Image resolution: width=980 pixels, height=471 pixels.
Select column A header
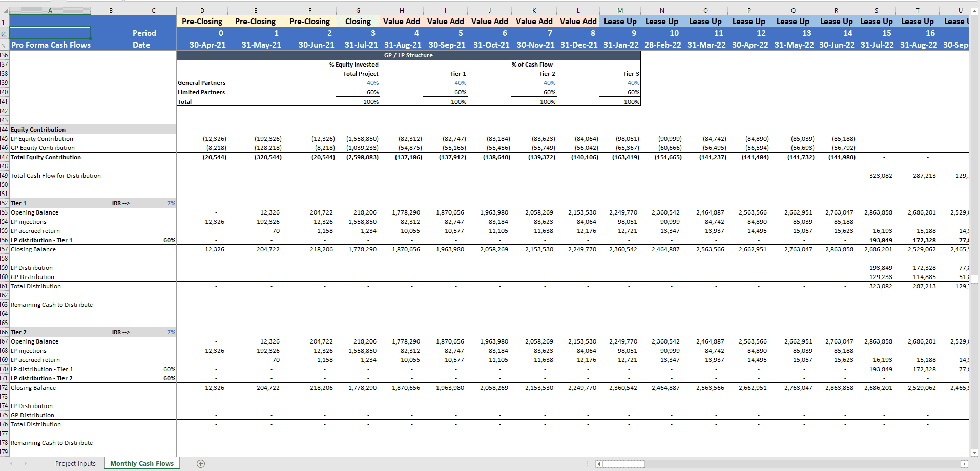(x=50, y=11)
